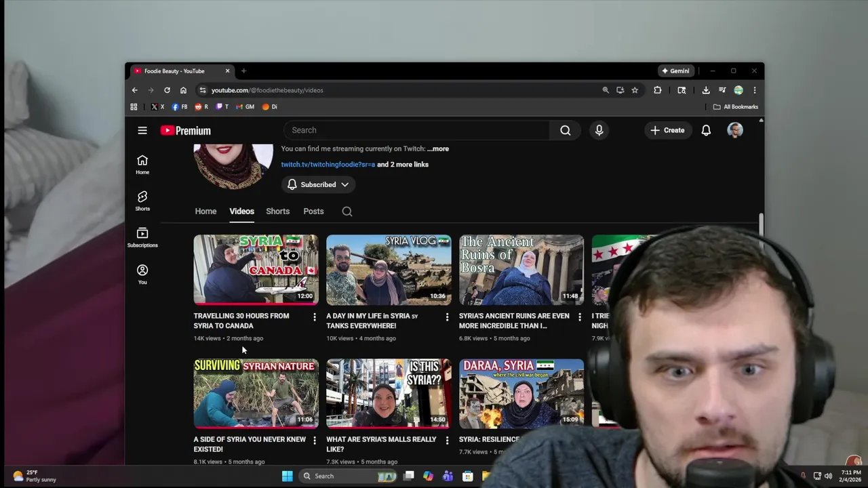
Task: Bookmark this page with the star
Action: pos(635,90)
